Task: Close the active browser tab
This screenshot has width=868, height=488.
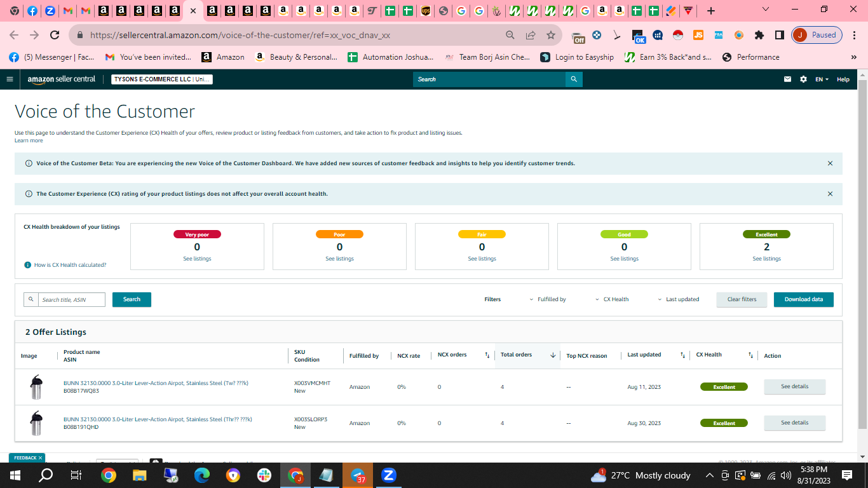Action: point(193,10)
